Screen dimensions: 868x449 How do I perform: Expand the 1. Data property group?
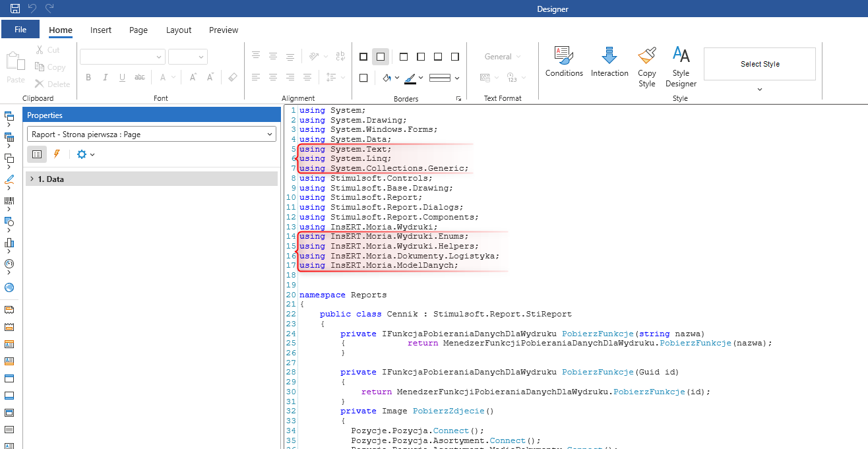(32, 179)
